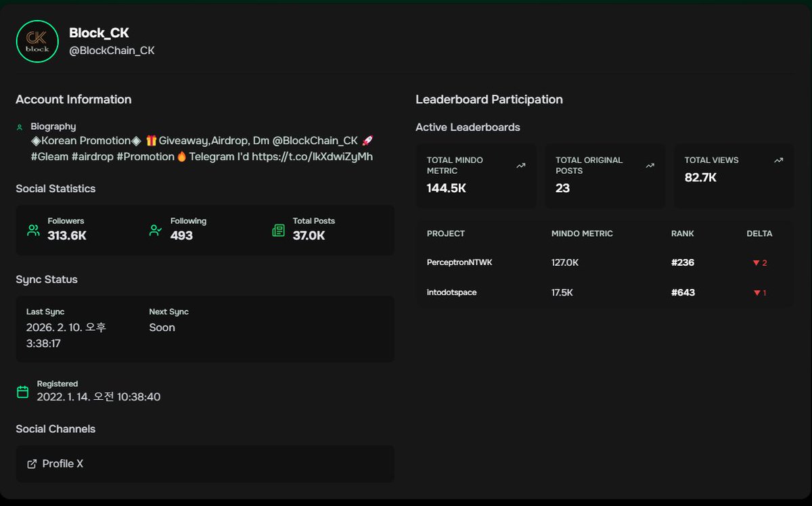Click the Account Information heading
The image size is (812, 506).
pyautogui.click(x=74, y=99)
